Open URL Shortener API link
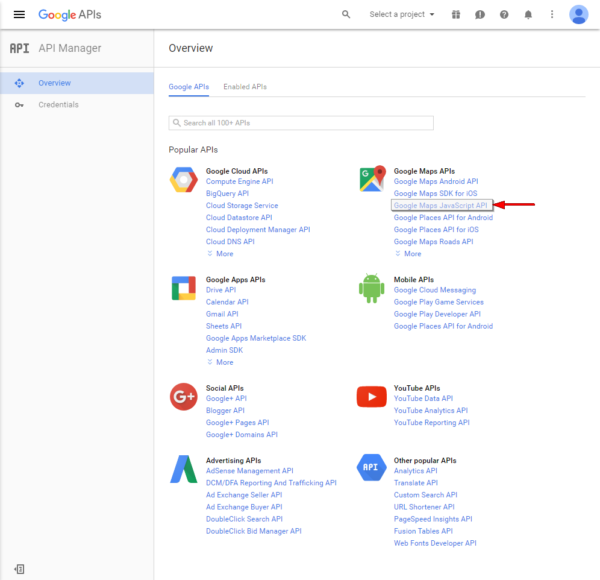Image resolution: width=600 pixels, height=580 pixels. tap(424, 507)
